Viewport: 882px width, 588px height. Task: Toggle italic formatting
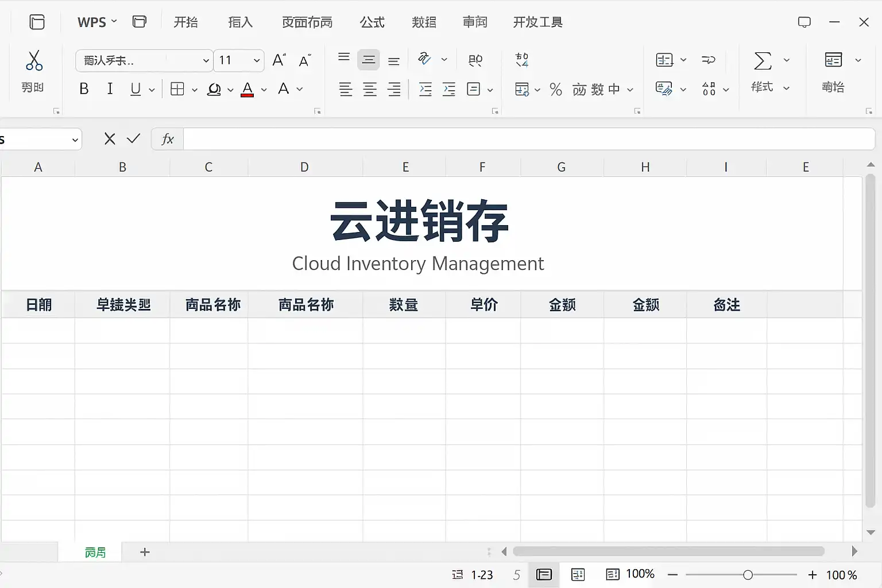[110, 89]
